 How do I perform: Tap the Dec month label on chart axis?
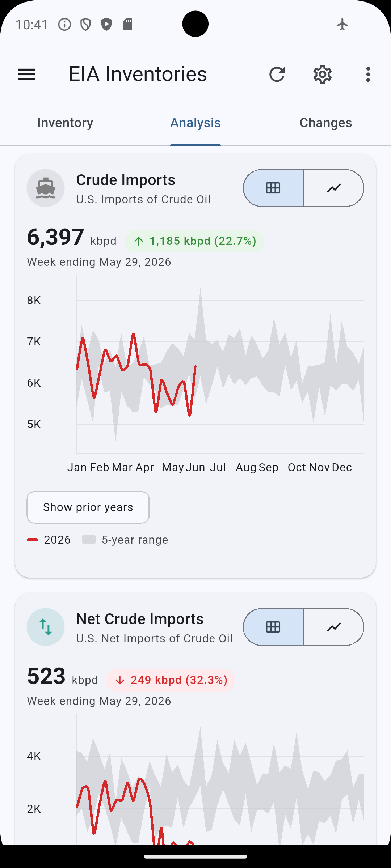[342, 467]
